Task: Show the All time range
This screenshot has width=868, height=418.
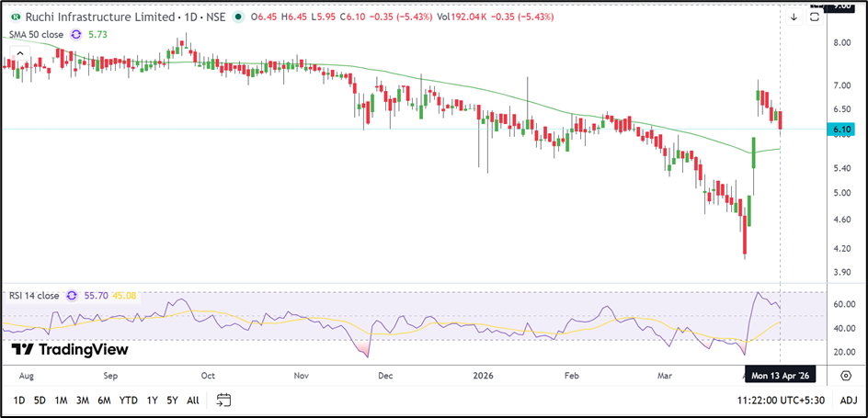Action: pos(192,400)
